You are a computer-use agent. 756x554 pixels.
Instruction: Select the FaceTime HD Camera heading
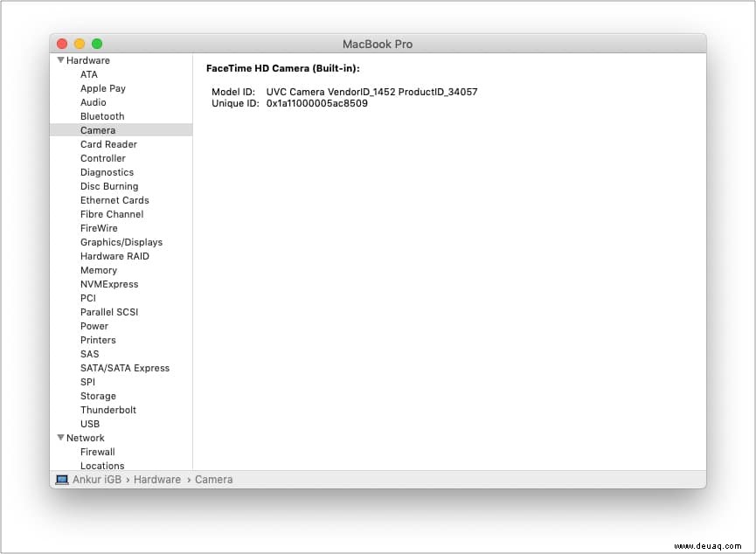point(283,68)
